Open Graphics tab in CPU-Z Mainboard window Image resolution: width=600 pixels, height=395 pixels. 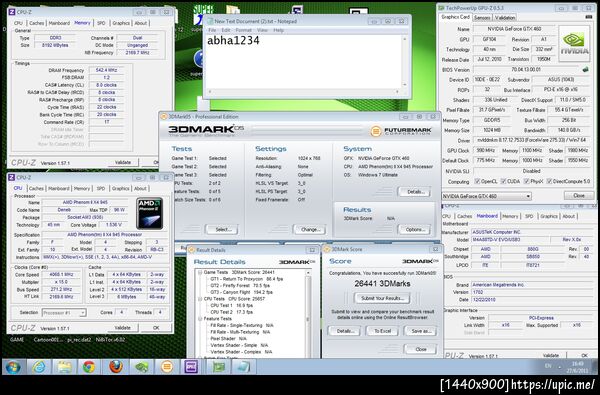tap(549, 216)
